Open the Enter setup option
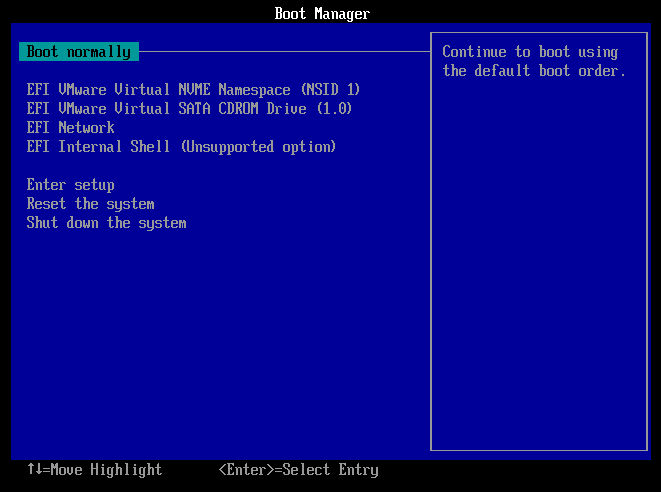Viewport: 661px width, 492px height. (70, 185)
